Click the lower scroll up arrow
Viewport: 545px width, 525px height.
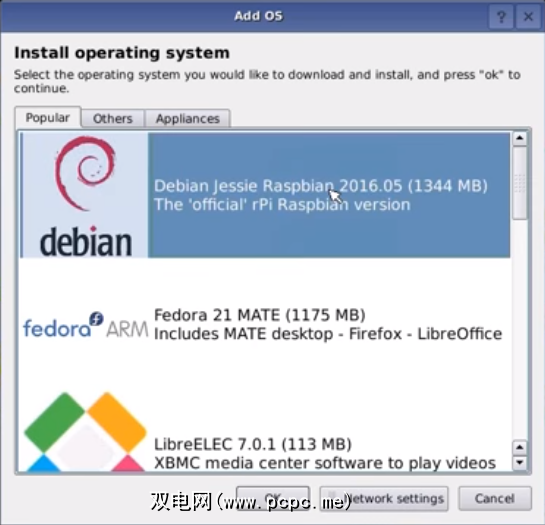point(520,447)
